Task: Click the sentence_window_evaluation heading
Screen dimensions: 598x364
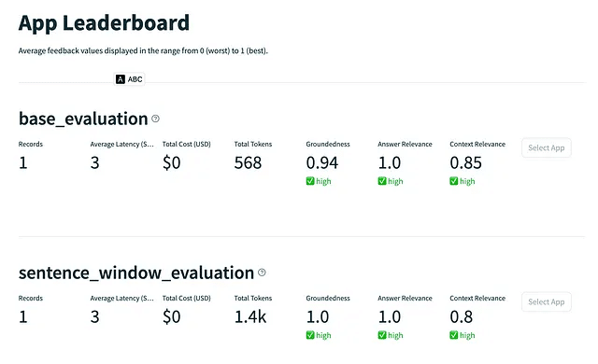Action: [136, 273]
